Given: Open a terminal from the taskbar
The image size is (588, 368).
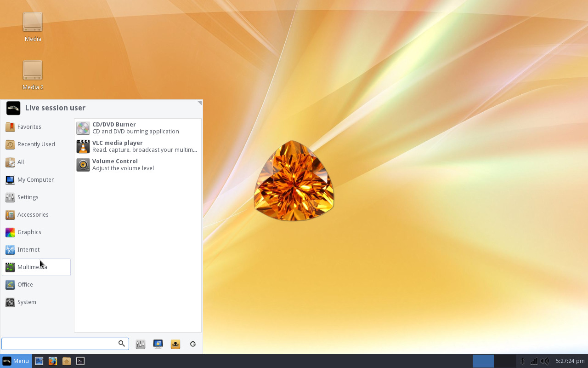Looking at the screenshot, I should [x=80, y=361].
